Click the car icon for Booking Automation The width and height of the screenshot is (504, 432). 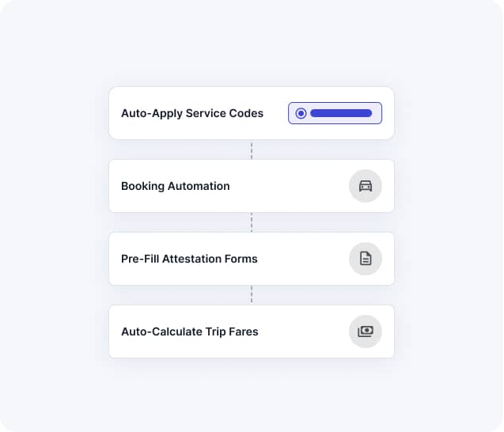(366, 186)
